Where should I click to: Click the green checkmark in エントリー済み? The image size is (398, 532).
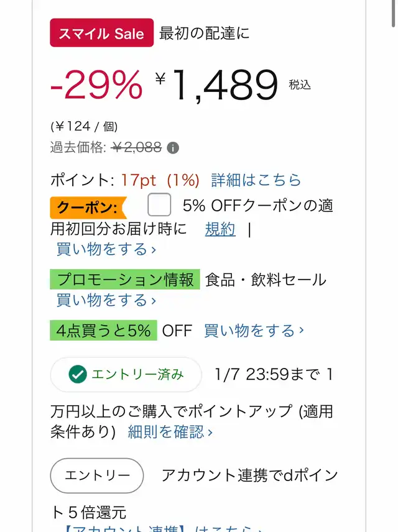pyautogui.click(x=77, y=374)
